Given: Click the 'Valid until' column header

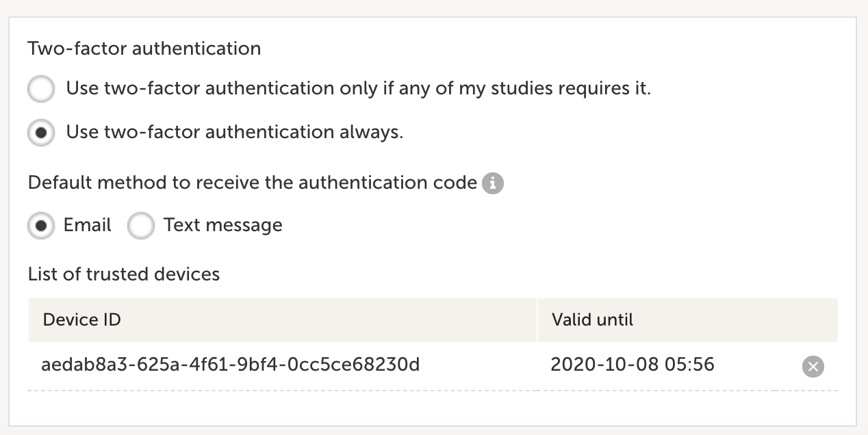Looking at the screenshot, I should point(592,319).
